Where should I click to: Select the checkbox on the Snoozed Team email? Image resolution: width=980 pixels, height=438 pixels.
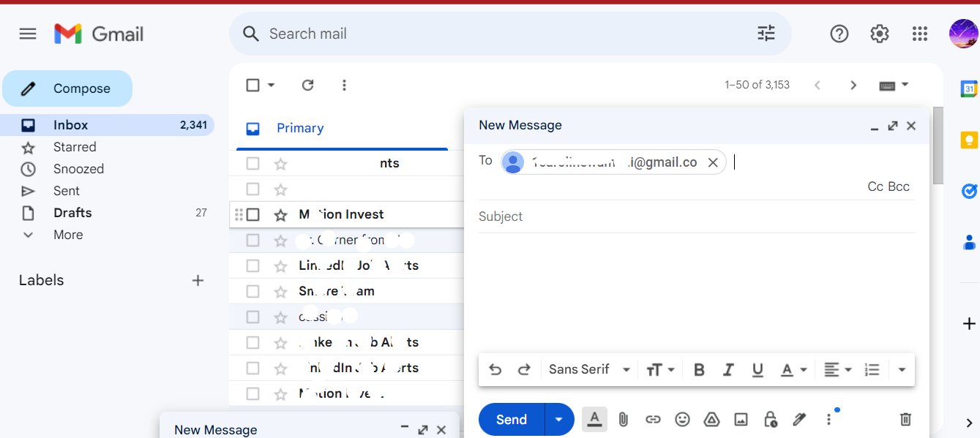tap(253, 290)
